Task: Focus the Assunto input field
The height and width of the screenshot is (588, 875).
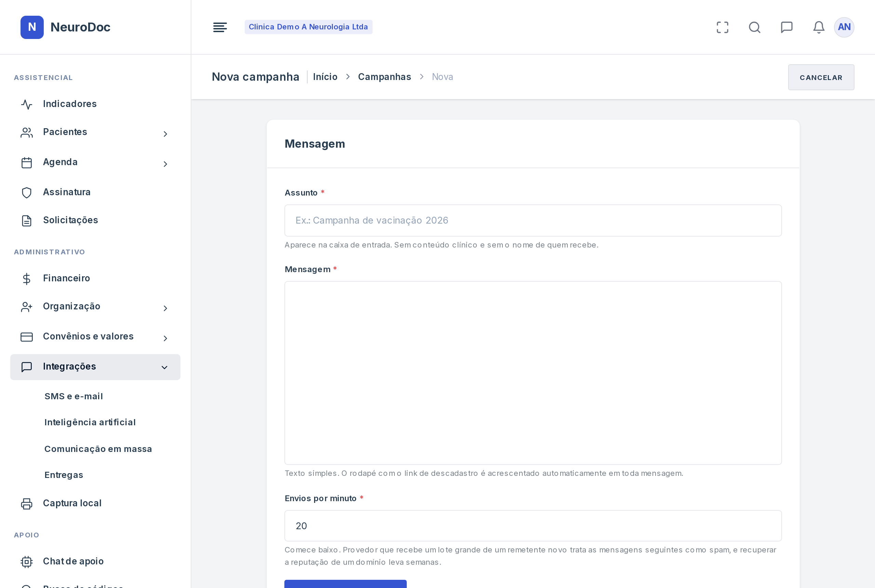Action: 533,220
